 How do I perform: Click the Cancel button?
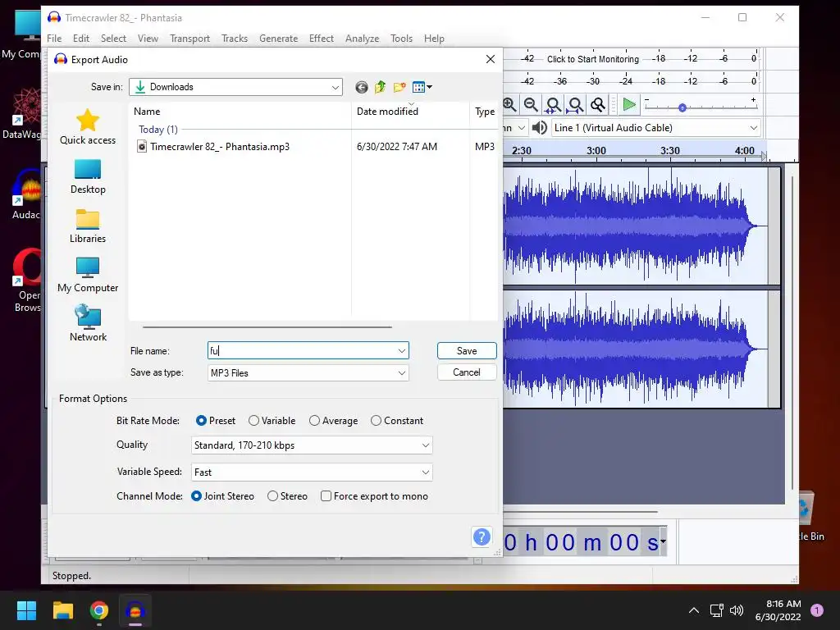(467, 372)
